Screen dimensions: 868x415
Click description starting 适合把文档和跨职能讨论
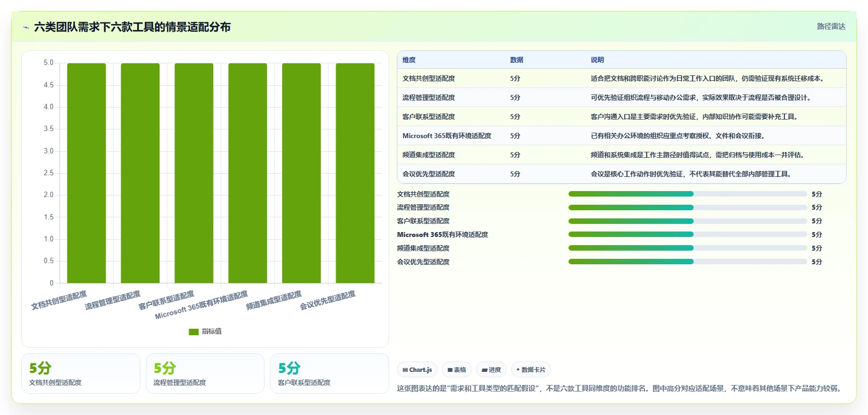[x=707, y=79]
